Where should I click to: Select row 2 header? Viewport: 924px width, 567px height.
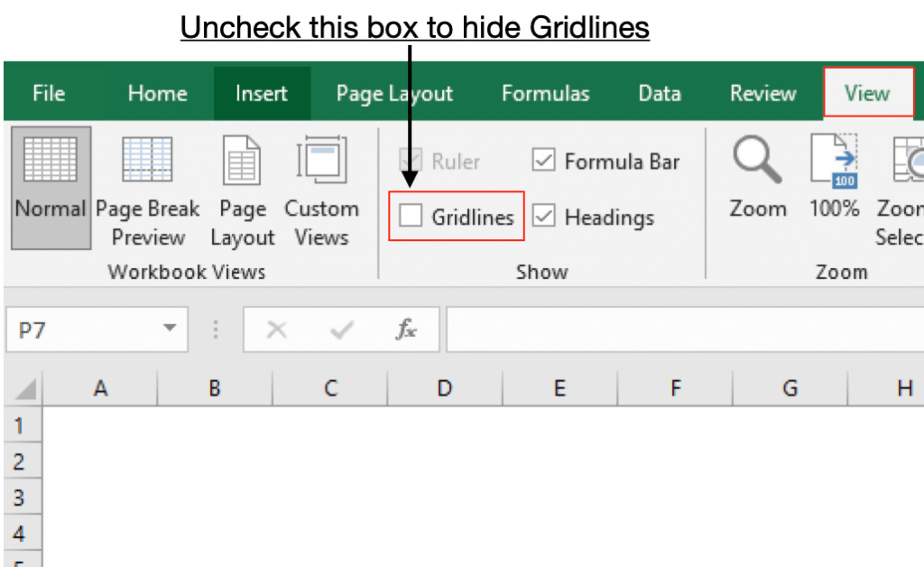point(23,460)
